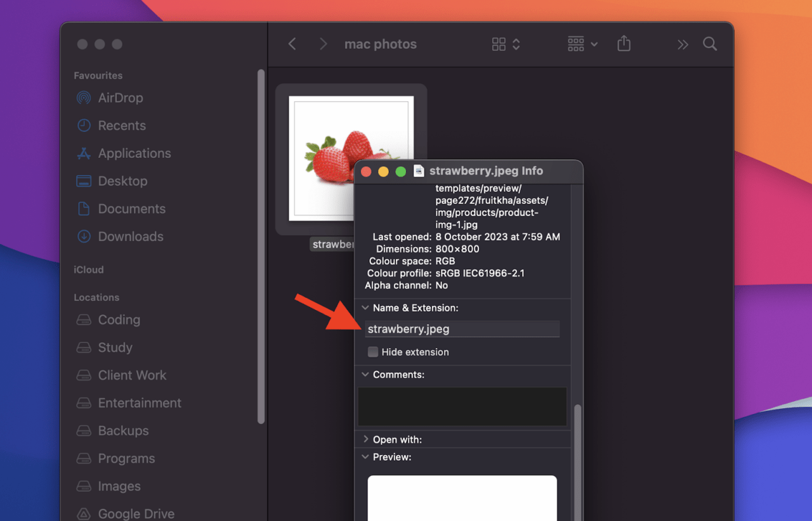Click inside the Comments text box
The image size is (812, 521).
coord(462,406)
